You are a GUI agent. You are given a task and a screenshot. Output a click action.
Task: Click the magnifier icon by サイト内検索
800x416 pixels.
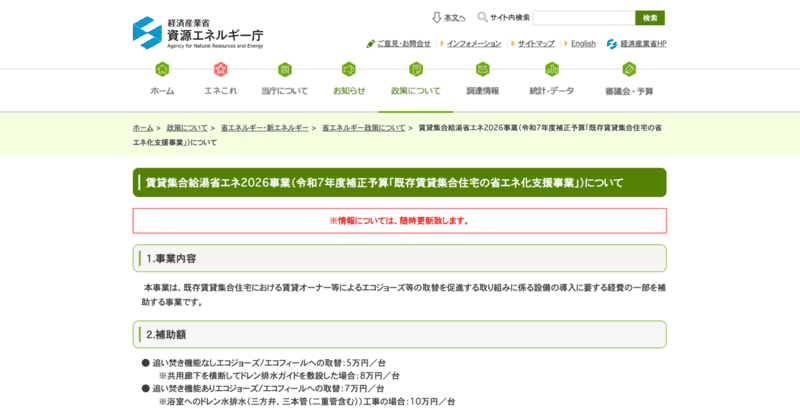(482, 17)
